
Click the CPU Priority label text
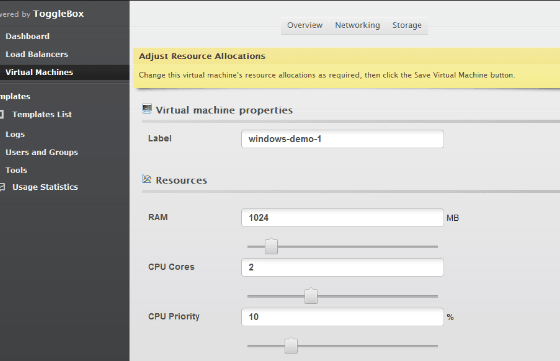click(x=174, y=316)
